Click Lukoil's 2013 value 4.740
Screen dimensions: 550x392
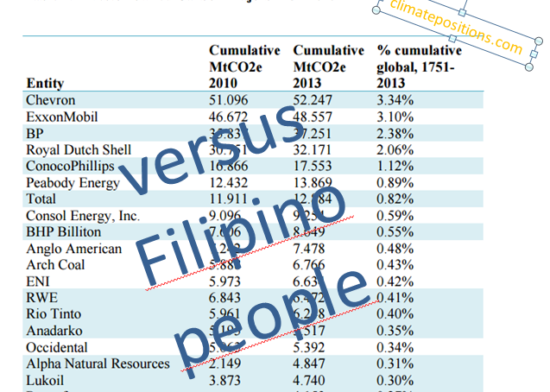309,381
